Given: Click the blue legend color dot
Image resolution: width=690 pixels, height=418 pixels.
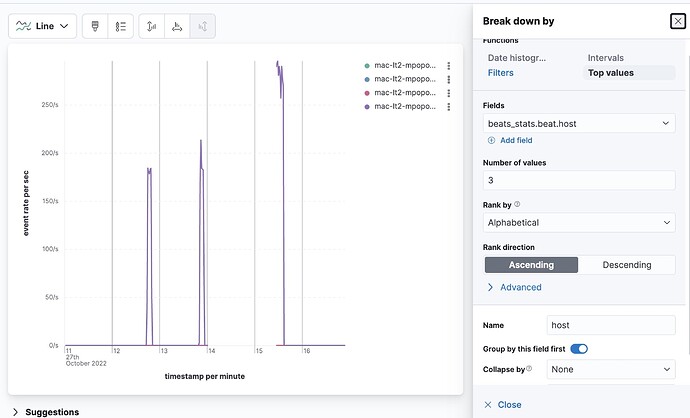Looking at the screenshot, I should click(367, 79).
